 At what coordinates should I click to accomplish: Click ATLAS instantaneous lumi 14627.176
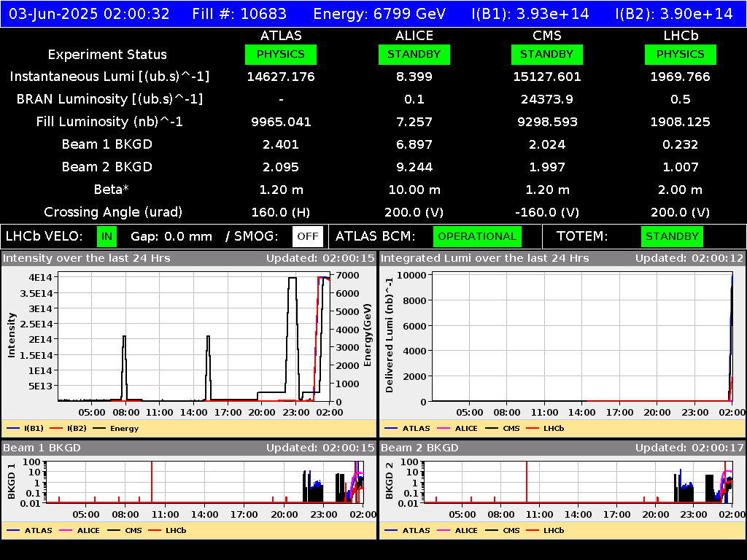coord(281,77)
